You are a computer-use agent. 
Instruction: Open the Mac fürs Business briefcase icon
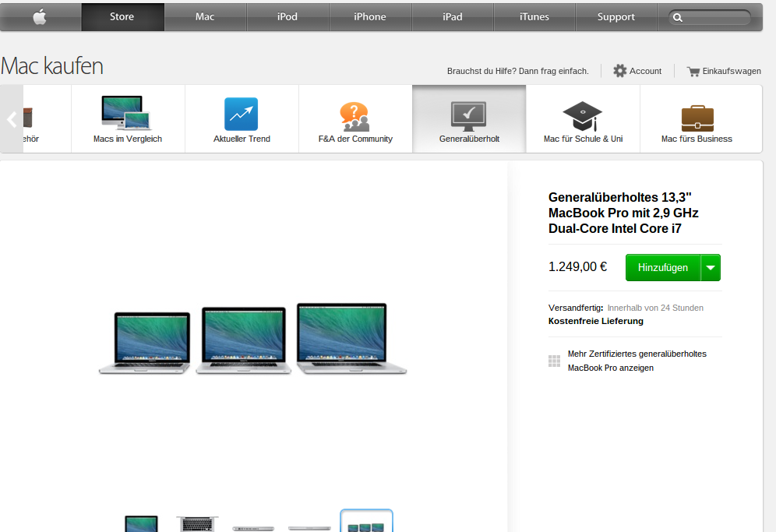tap(697, 118)
